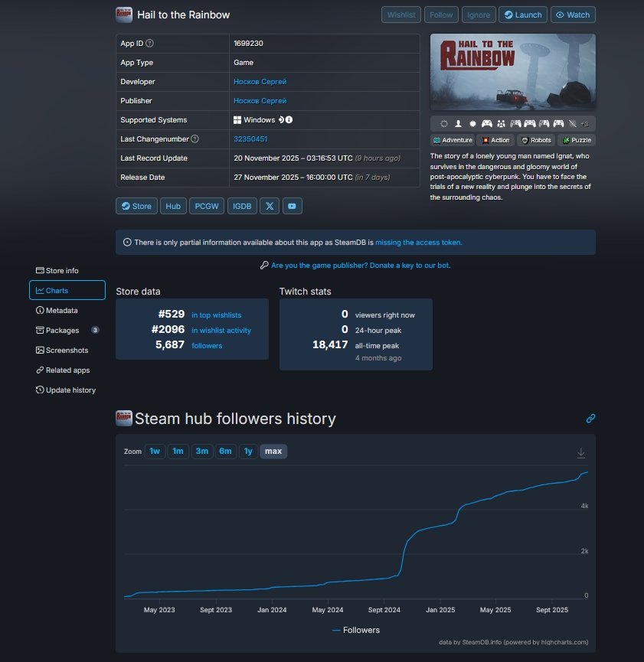Open 'in top wishlists' link
Viewport: 644px width, 662px height.
217,315
